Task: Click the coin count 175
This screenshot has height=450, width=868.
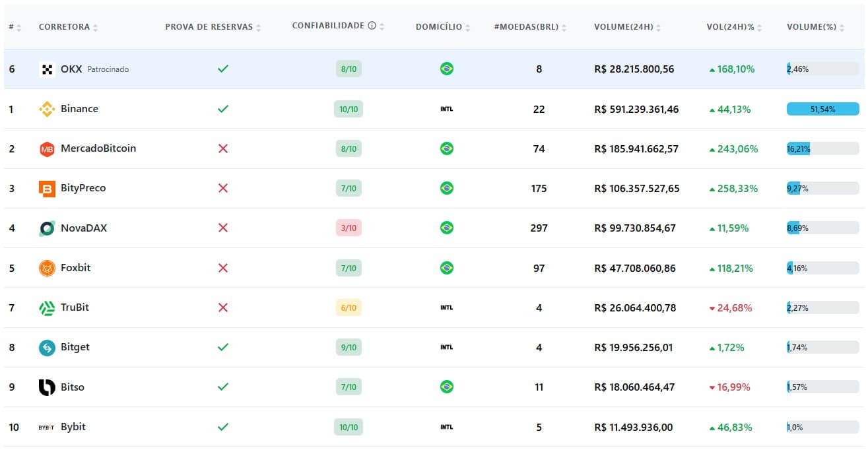Action: tap(539, 189)
